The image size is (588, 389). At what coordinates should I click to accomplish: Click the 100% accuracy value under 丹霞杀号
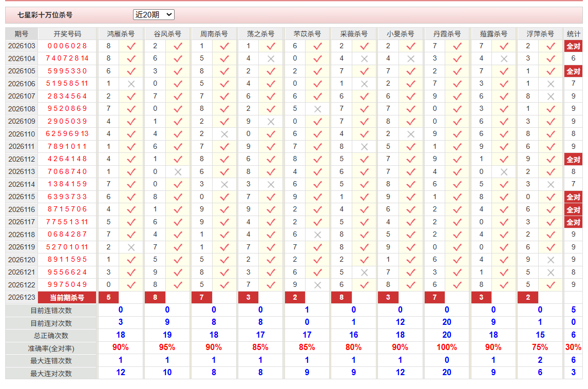[447, 347]
